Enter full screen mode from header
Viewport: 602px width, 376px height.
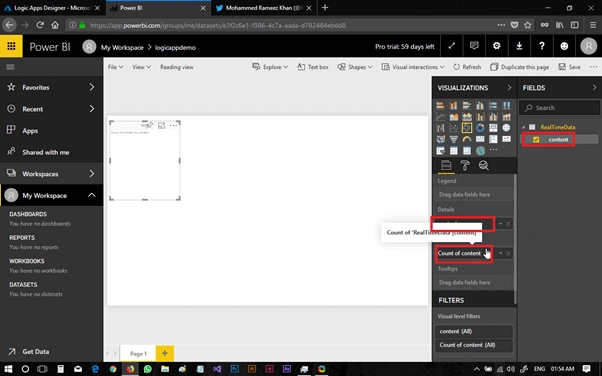coord(452,46)
